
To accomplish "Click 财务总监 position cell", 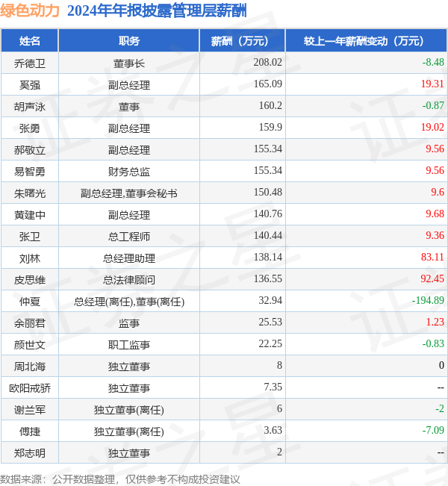I will (x=129, y=172).
